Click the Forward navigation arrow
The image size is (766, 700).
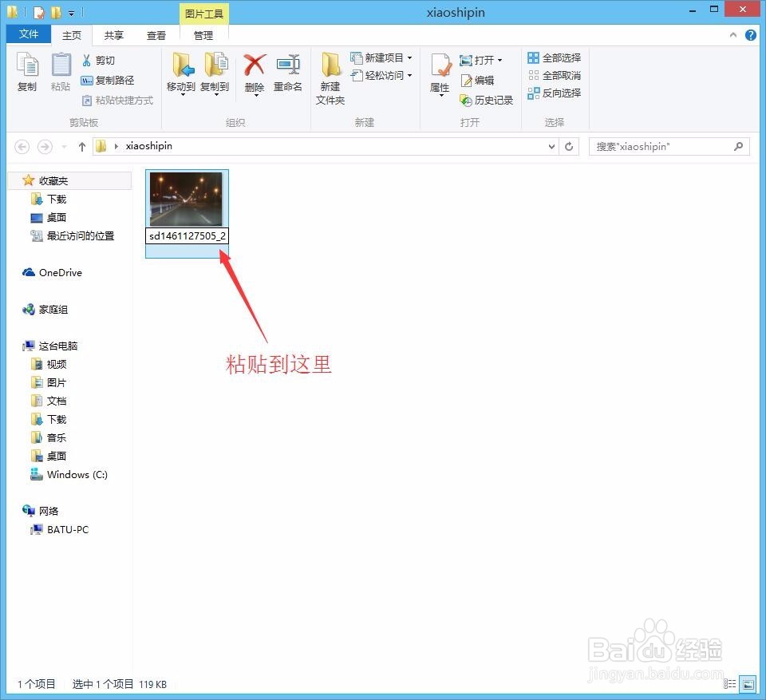pyautogui.click(x=45, y=147)
